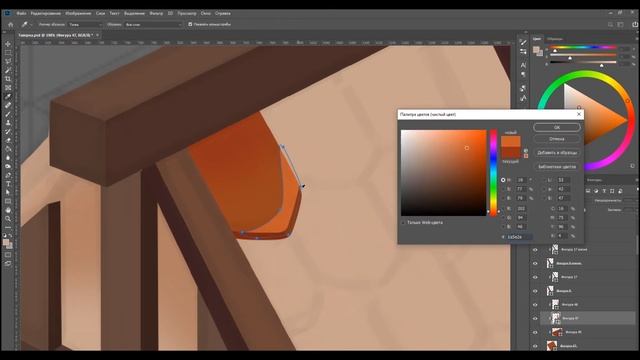Pick a color in the saturation-brightness field
This screenshot has height=360, width=640.
(444, 173)
